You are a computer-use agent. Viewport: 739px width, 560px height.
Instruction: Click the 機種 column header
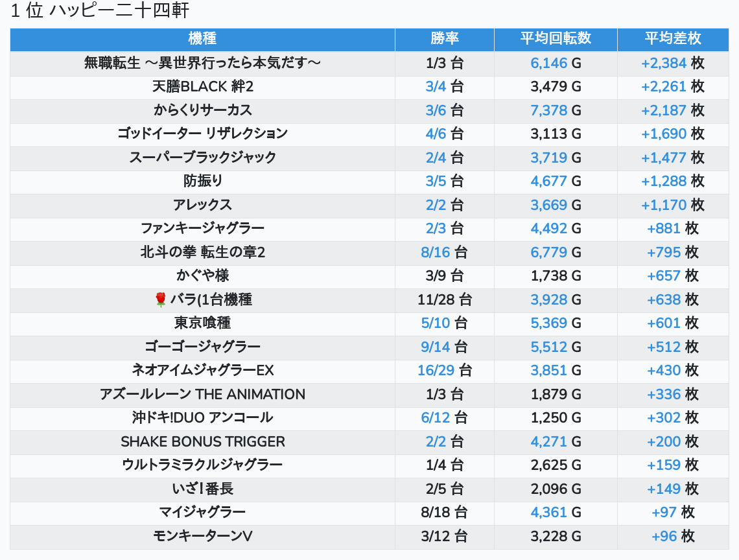coord(202,39)
